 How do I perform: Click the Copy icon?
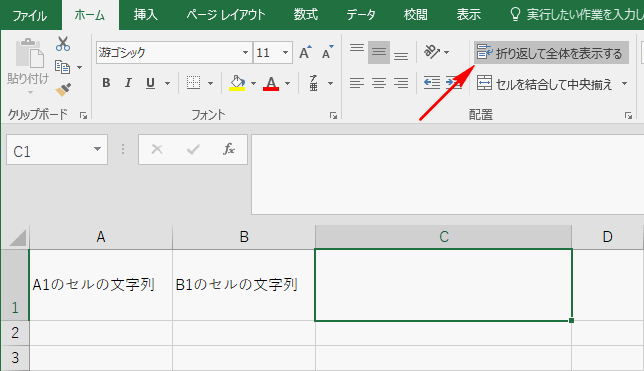63,67
